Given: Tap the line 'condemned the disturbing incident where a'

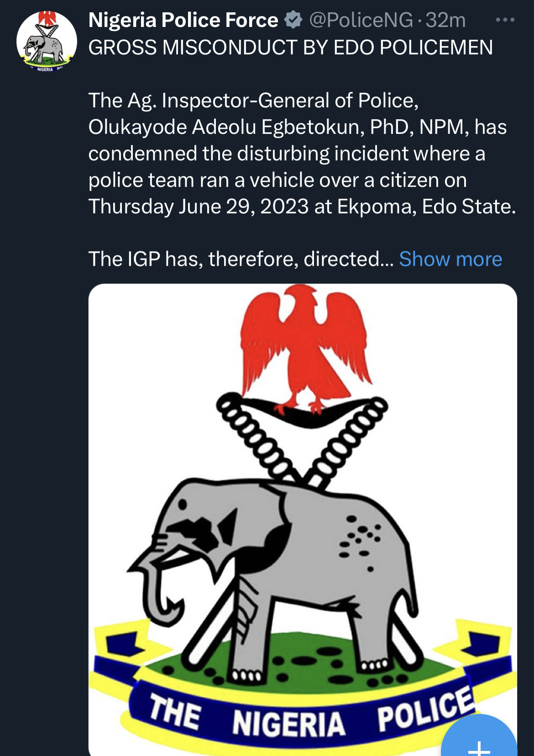Looking at the screenshot, I should click(x=286, y=153).
